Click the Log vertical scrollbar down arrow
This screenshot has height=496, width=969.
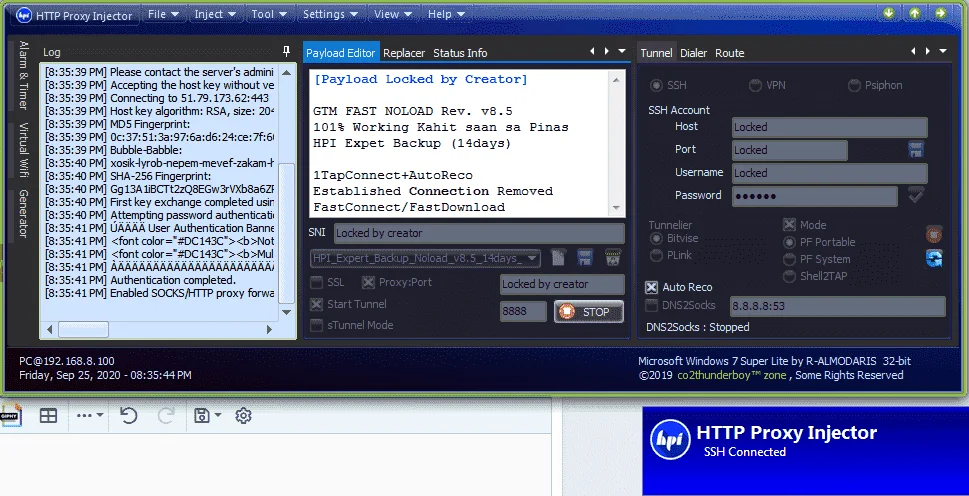pyautogui.click(x=286, y=313)
